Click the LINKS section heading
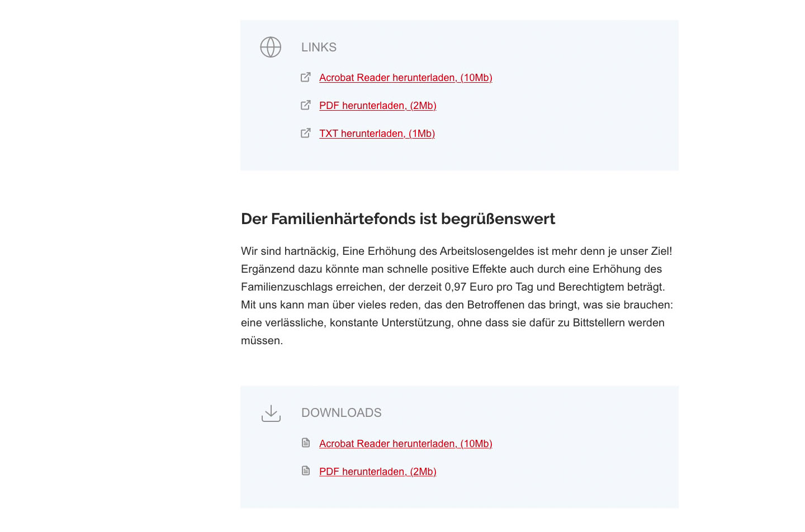Screen dimensions: 805x532 point(319,47)
